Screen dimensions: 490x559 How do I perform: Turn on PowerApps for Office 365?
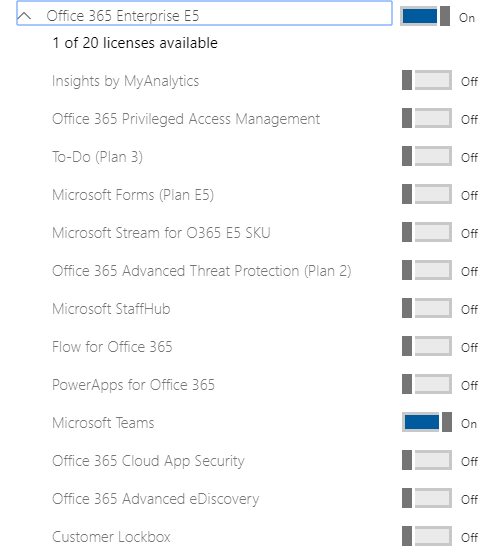point(427,384)
